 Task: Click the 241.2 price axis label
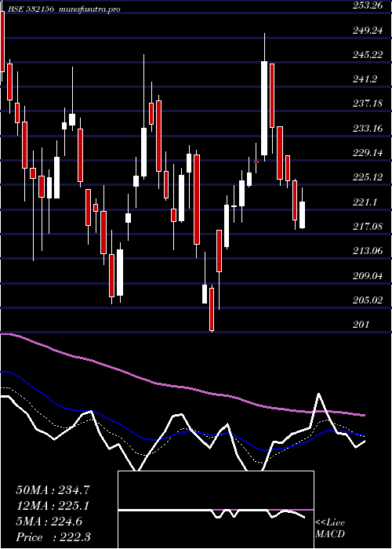[x=366, y=79]
